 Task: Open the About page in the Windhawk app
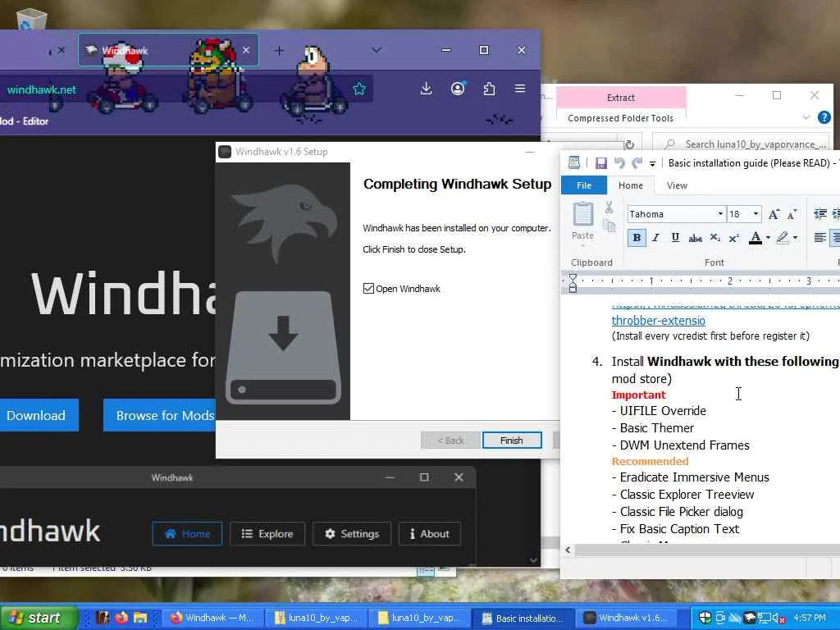click(x=430, y=533)
